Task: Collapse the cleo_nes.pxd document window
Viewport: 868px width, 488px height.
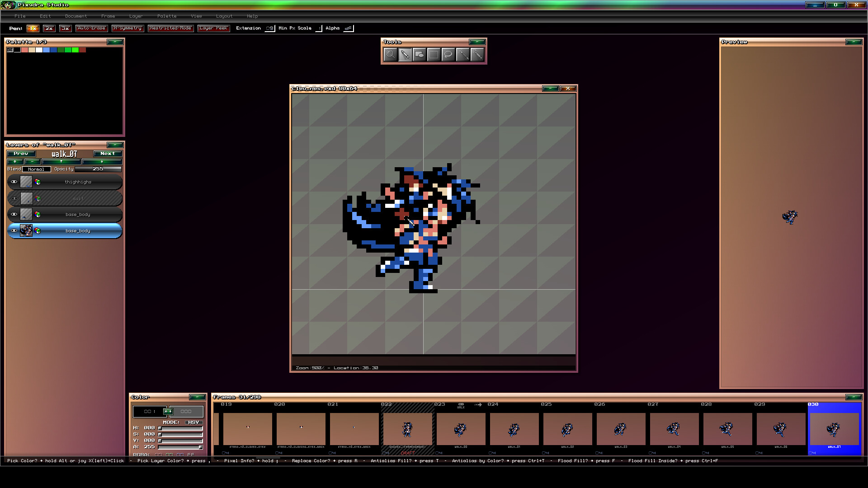Action: [x=550, y=89]
